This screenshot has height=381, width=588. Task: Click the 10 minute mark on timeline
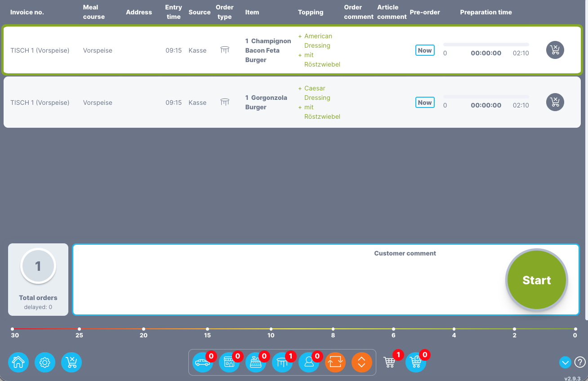click(x=271, y=329)
